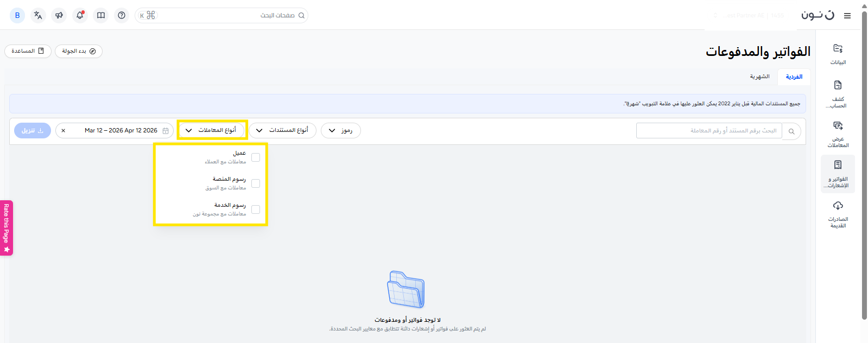Check the رسوم الخدمة checkbox
Viewport: 868px width, 343px height.
point(256,209)
